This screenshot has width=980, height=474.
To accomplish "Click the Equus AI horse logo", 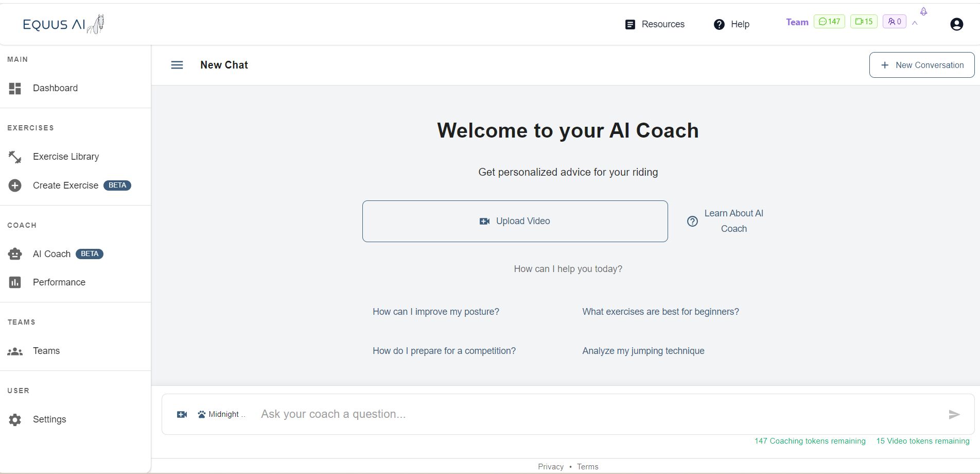I will (63, 24).
